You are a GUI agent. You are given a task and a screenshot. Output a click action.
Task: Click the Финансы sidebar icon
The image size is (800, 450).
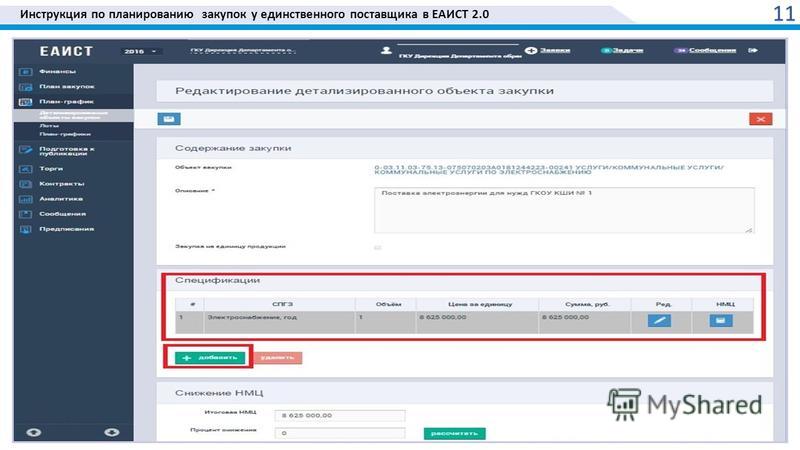26,72
